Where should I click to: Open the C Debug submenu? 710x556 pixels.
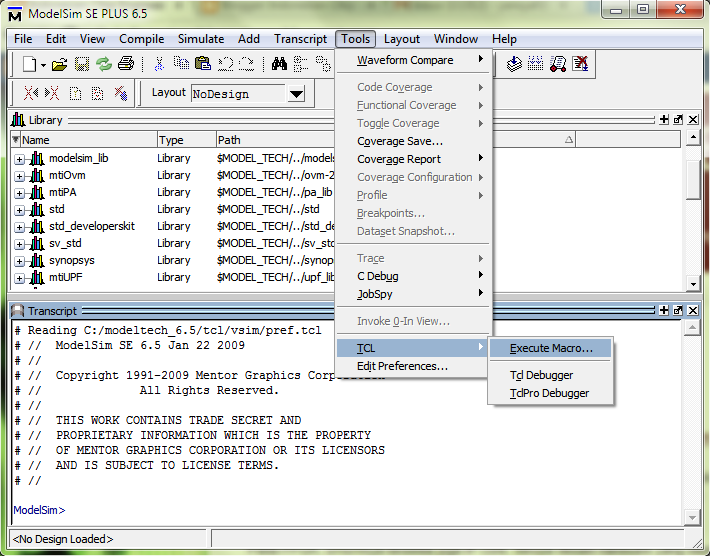click(413, 276)
